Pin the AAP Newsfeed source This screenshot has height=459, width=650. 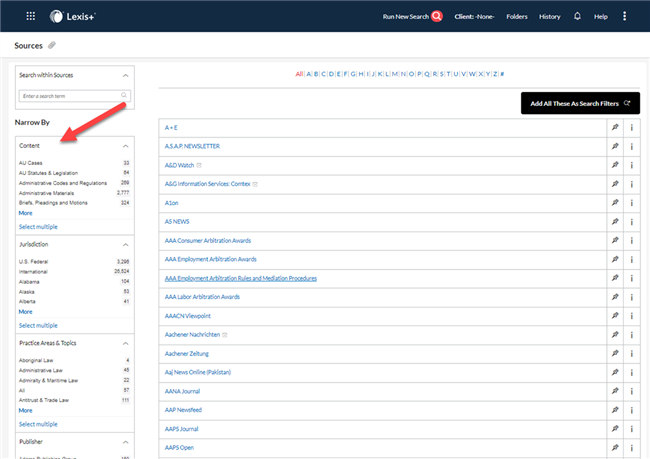(615, 410)
